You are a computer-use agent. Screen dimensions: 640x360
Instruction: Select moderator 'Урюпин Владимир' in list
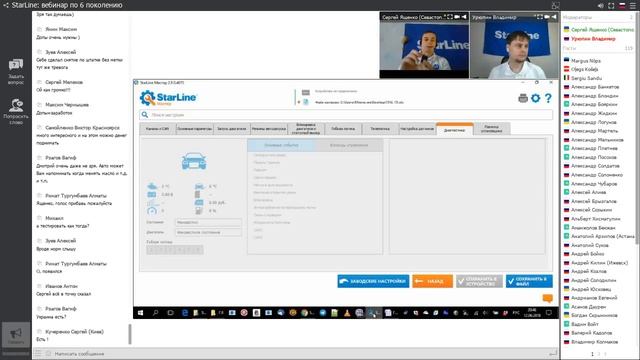pyautogui.click(x=593, y=39)
